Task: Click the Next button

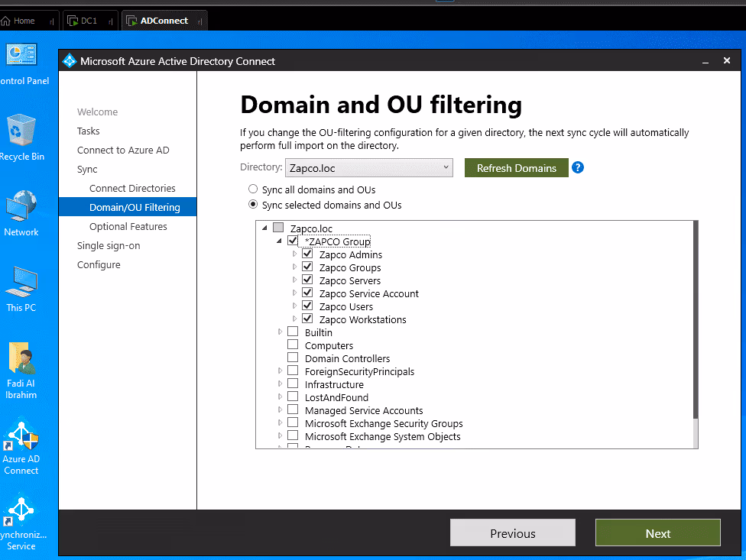Action: (x=657, y=533)
